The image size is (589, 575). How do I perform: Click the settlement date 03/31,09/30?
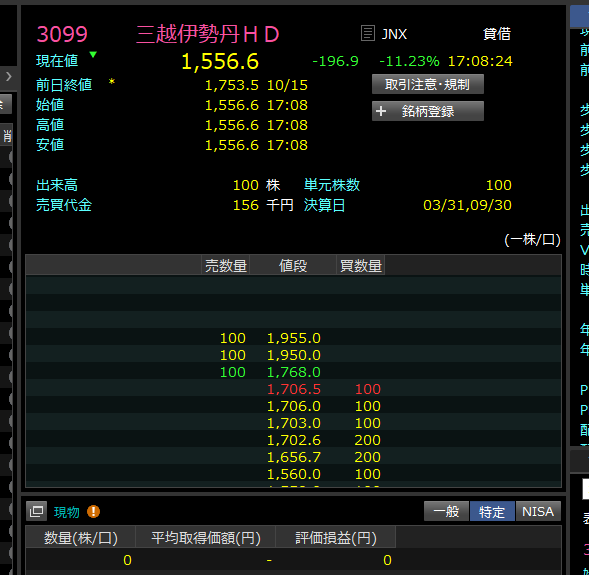tap(467, 205)
